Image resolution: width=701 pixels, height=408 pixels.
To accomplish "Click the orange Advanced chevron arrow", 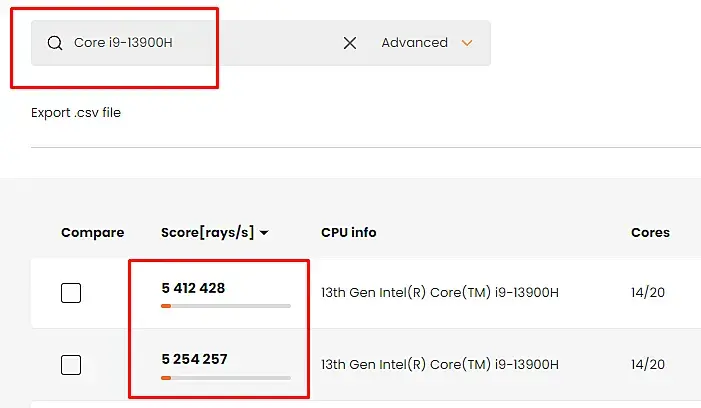I will pos(467,43).
